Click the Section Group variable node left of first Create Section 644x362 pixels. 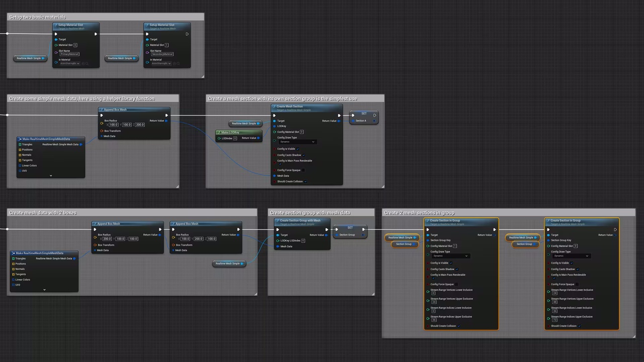[x=404, y=244]
